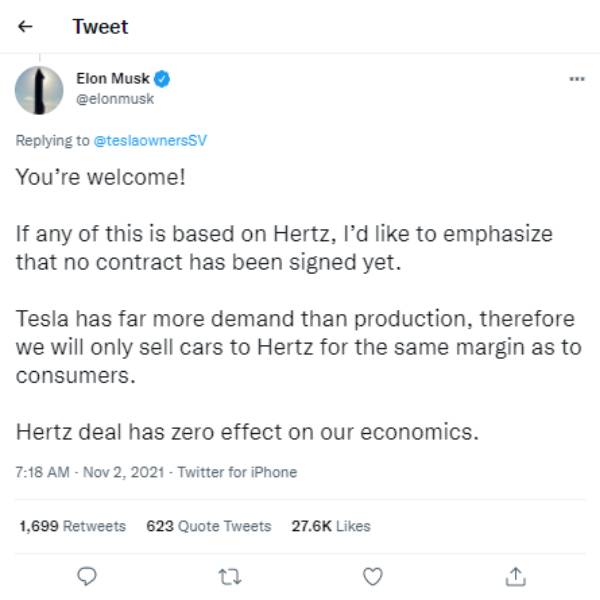This screenshot has height=600, width=600.
Task: Open Elon Musk's profile picture
Action: pyautogui.click(x=40, y=90)
